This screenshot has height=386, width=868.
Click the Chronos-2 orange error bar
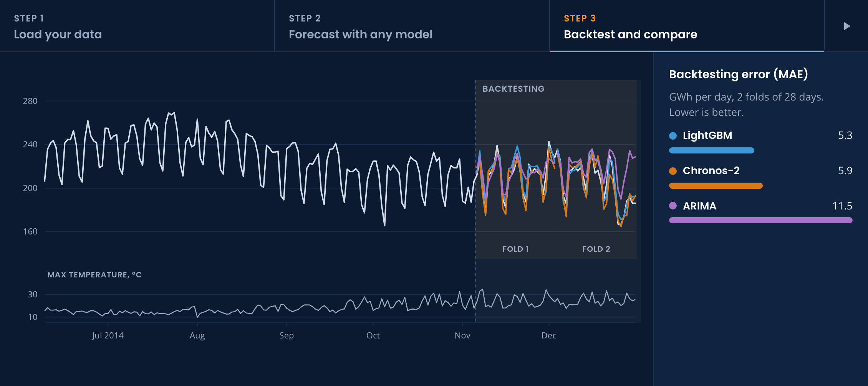716,186
